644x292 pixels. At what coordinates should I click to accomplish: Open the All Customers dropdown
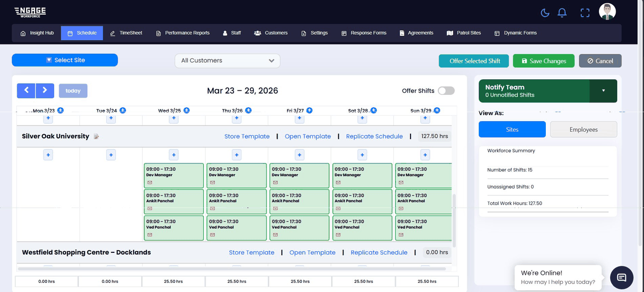pos(228,61)
